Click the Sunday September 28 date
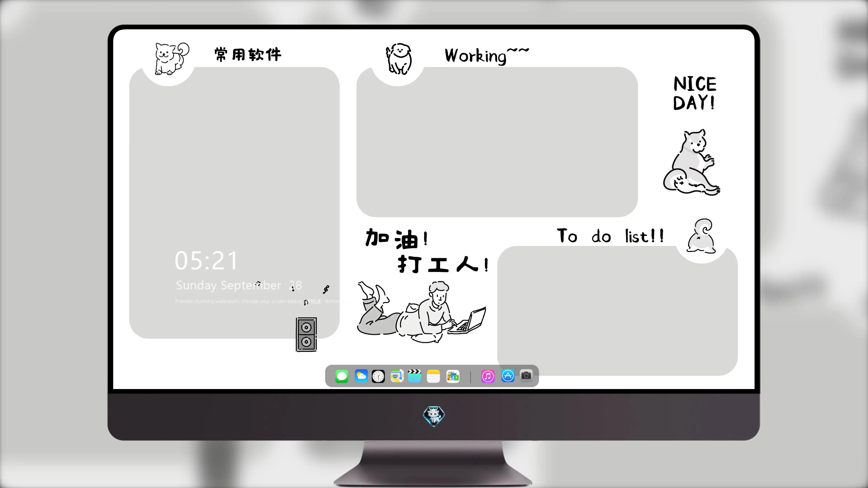868x488 pixels. (238, 285)
